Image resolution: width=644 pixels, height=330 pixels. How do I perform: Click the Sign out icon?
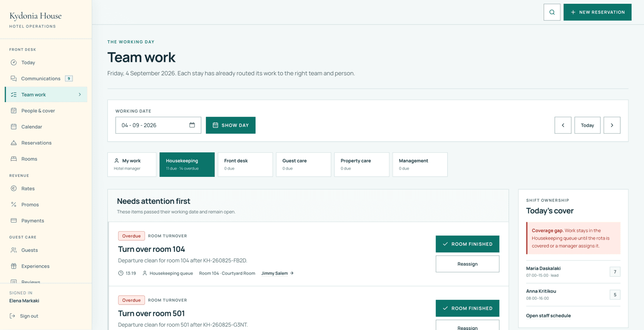coord(13,316)
